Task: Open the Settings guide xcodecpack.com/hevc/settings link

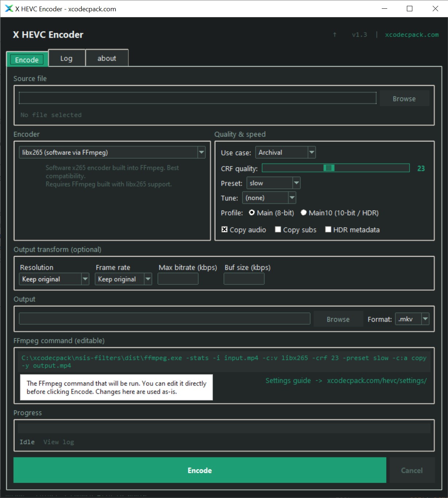Action: point(346,380)
